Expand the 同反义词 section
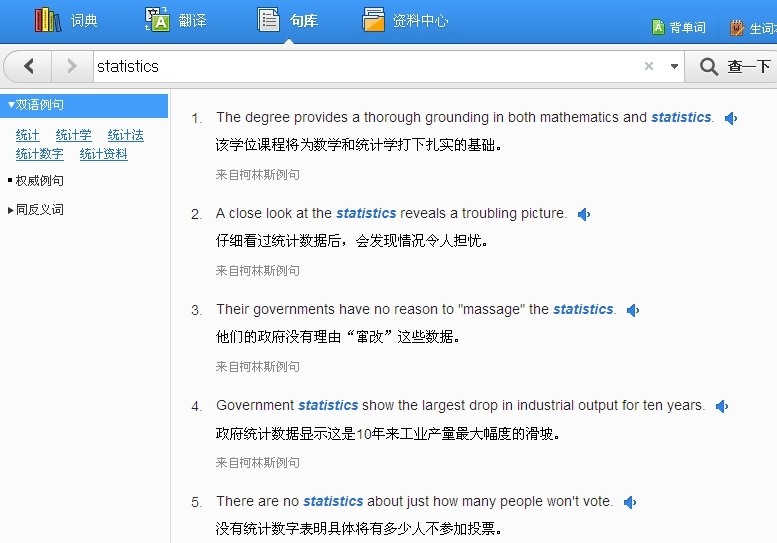 pyautogui.click(x=38, y=210)
